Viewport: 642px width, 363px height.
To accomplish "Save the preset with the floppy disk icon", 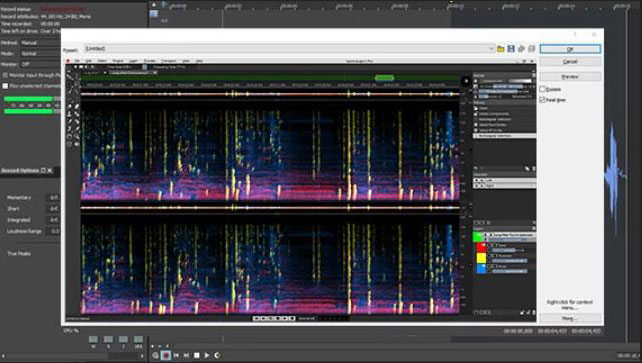I will (511, 49).
